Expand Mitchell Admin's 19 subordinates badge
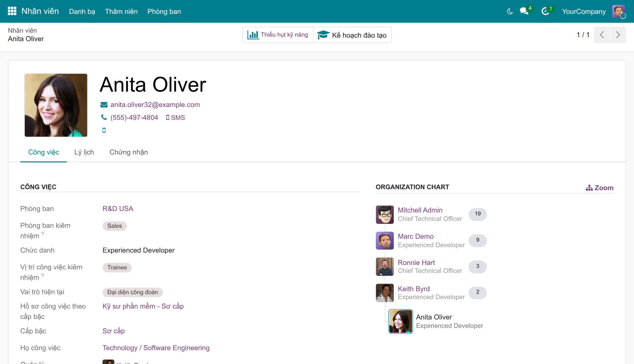Screen dimensions: 634x364 477,214
